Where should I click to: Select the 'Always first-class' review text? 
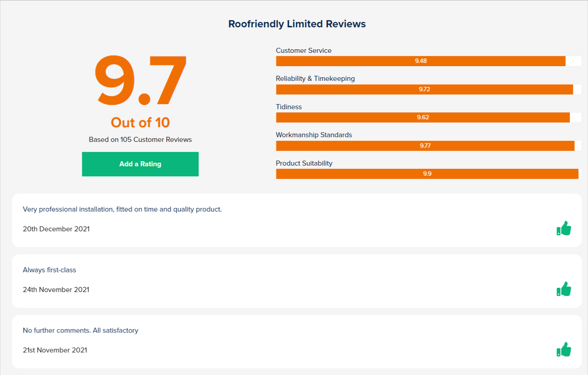point(50,270)
